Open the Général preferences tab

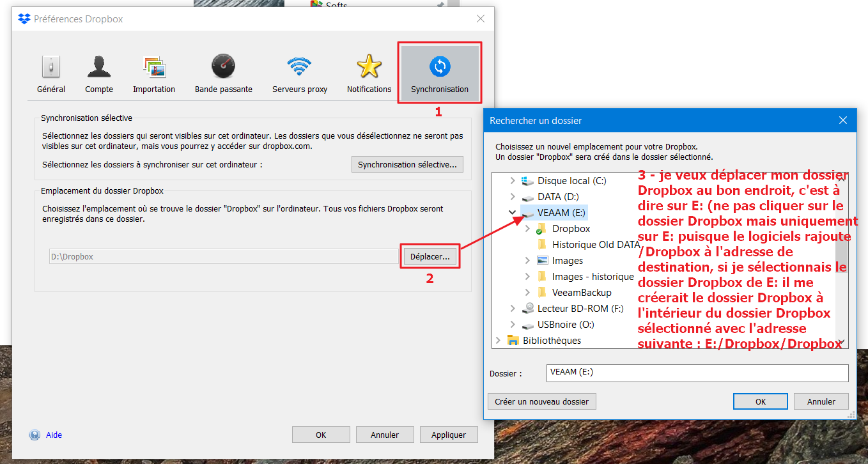(51, 73)
